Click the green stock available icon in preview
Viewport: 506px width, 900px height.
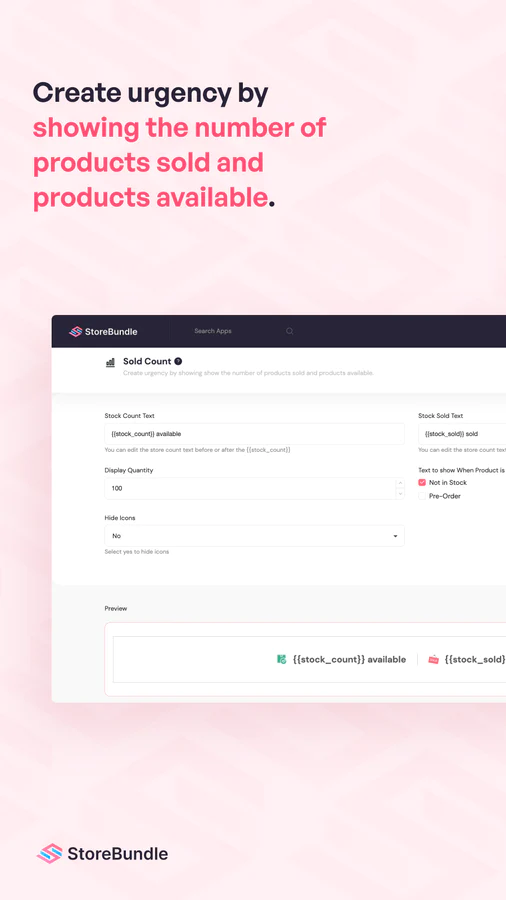tap(282, 660)
